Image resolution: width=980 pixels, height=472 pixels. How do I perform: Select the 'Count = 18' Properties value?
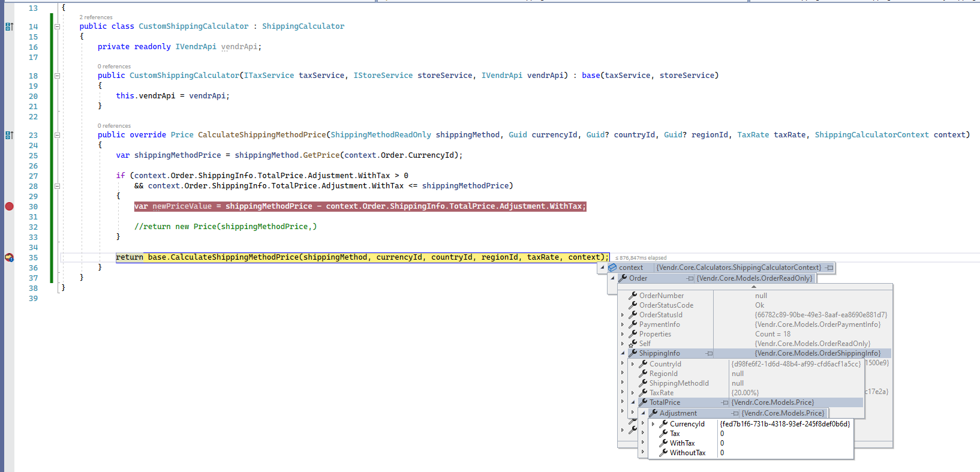[772, 334]
